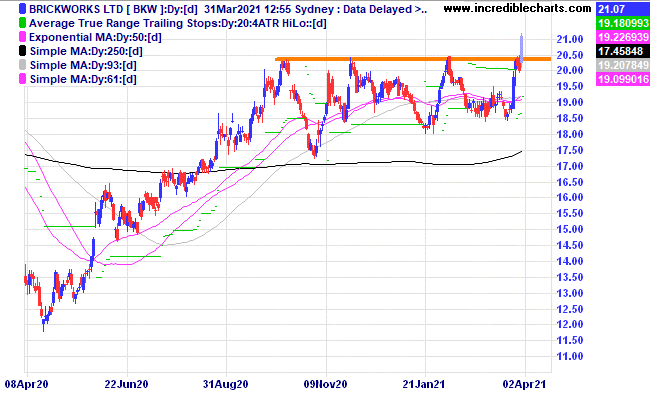Click the green 19.180993 value box

pos(622,23)
